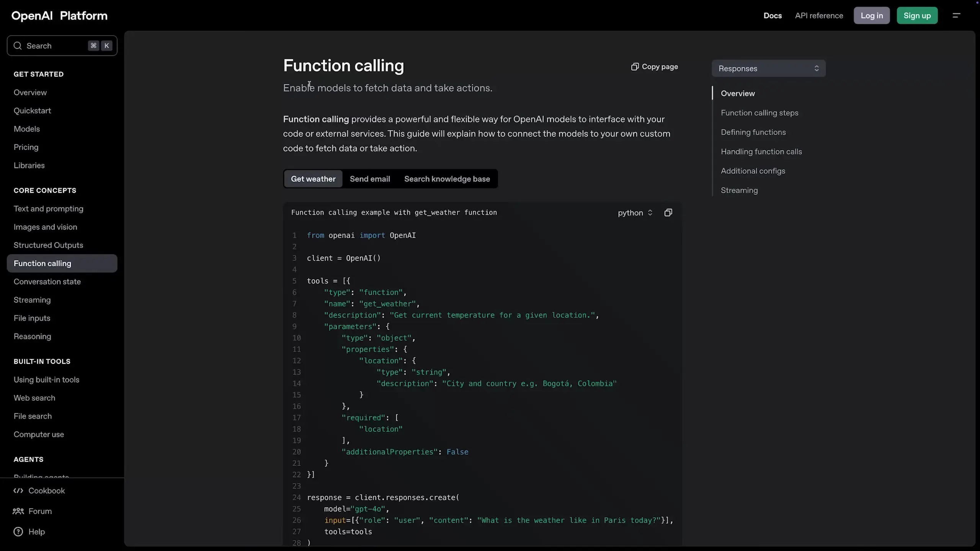Screen dimensions: 980x551
Task: Click the Log in button
Action: (x=872, y=16)
